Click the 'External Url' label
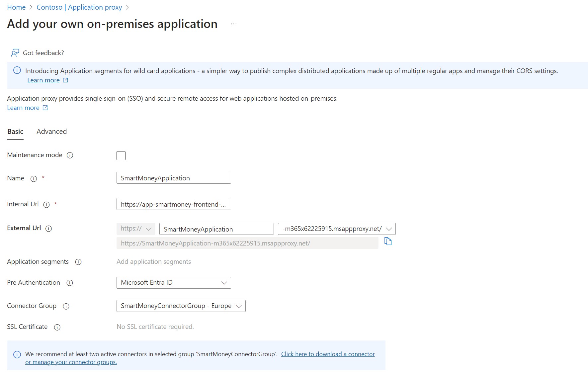The height and width of the screenshot is (392, 588). pos(24,228)
